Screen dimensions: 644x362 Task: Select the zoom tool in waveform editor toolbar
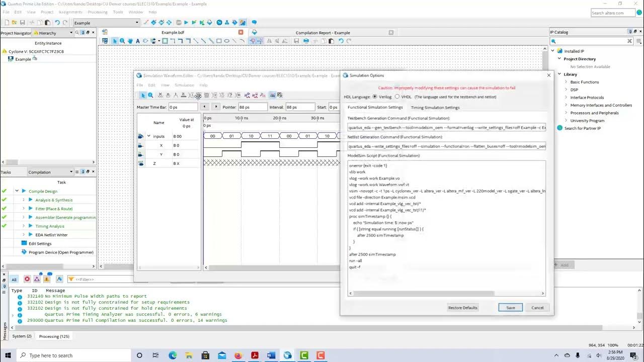[x=150, y=95]
